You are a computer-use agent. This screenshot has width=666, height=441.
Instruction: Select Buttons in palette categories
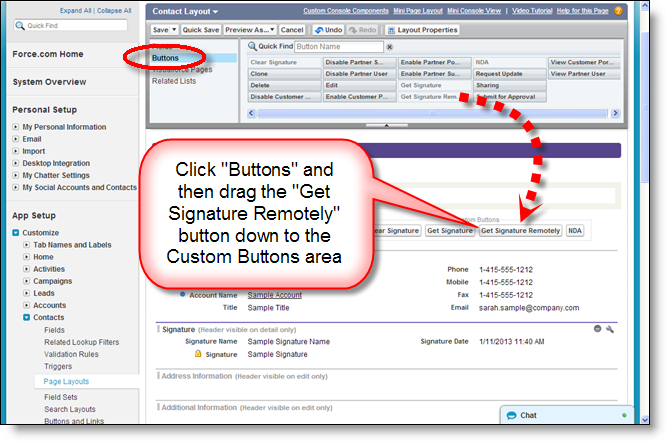pos(166,59)
